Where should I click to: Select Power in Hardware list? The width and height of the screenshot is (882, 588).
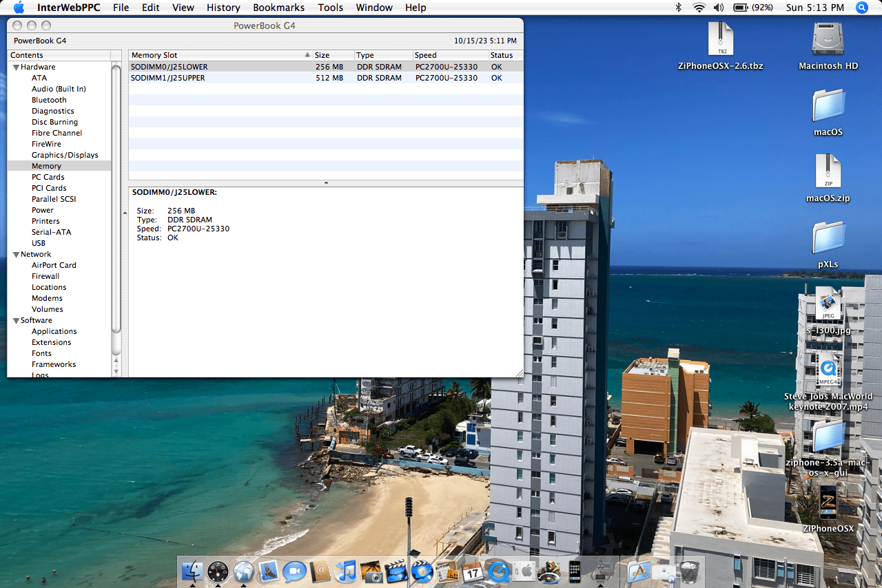click(42, 210)
